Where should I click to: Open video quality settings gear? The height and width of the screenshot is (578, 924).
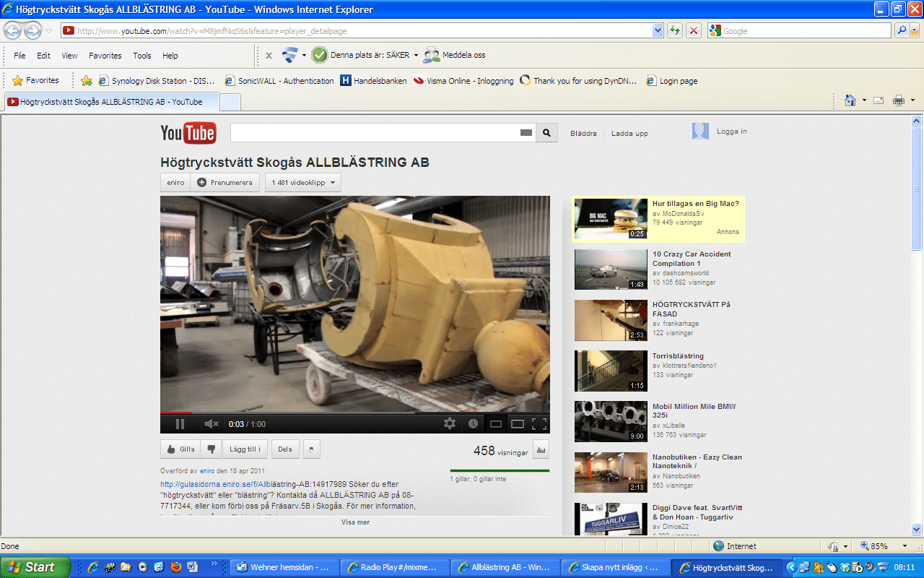tap(450, 424)
